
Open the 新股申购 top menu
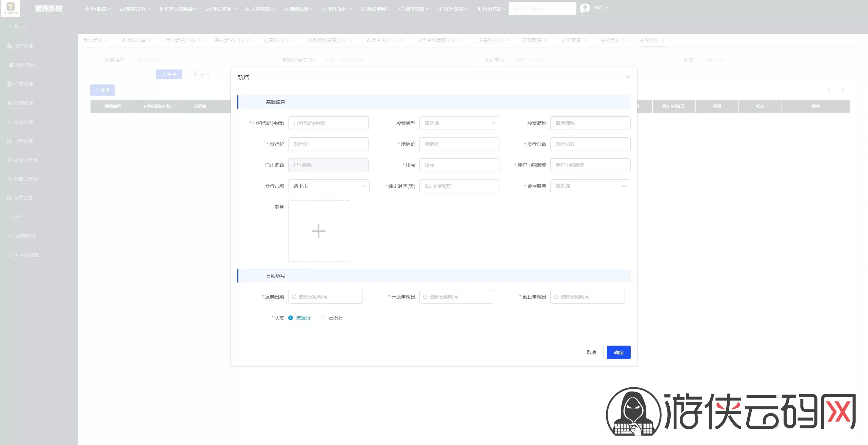(x=376, y=9)
